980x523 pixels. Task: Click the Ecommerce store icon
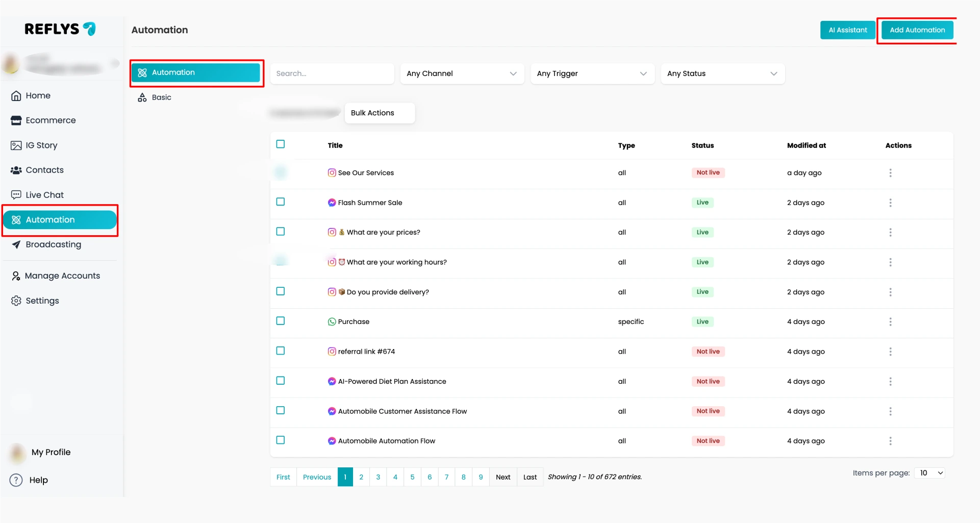tap(16, 120)
